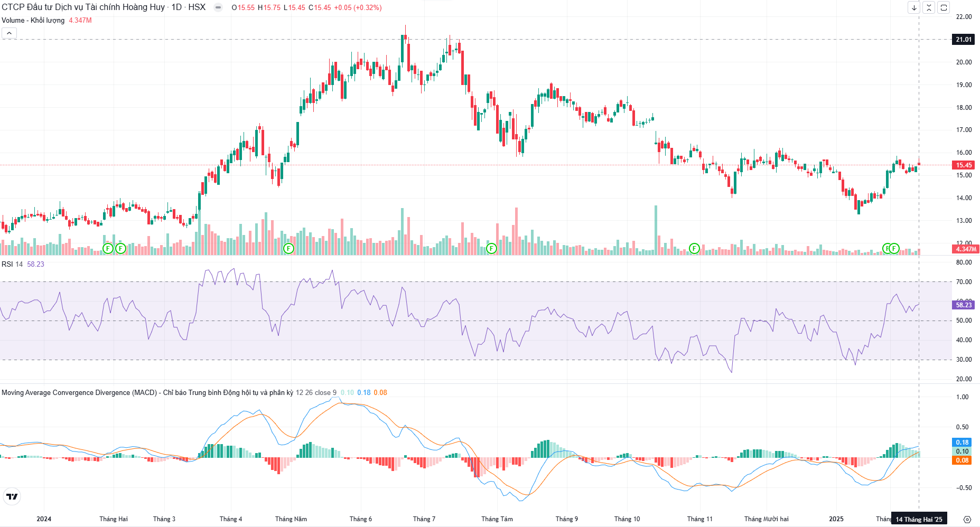Click the green F marker near Tháng 11
Screen dimensions: 980x527
click(x=694, y=248)
